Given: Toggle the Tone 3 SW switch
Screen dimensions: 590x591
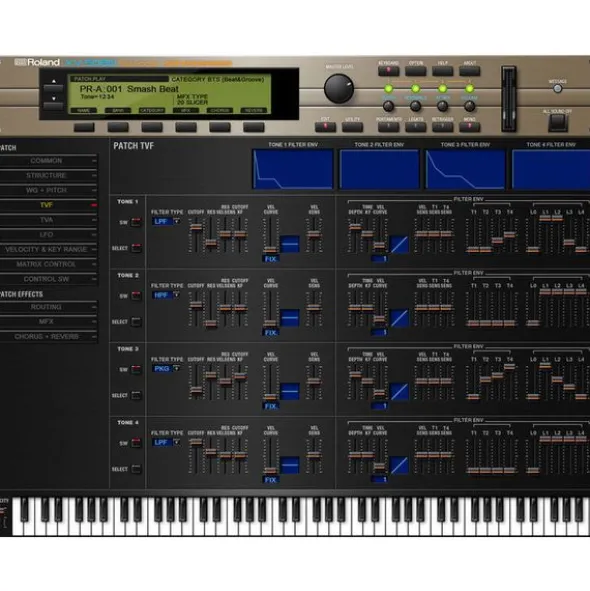Looking at the screenshot, I should point(136,369).
